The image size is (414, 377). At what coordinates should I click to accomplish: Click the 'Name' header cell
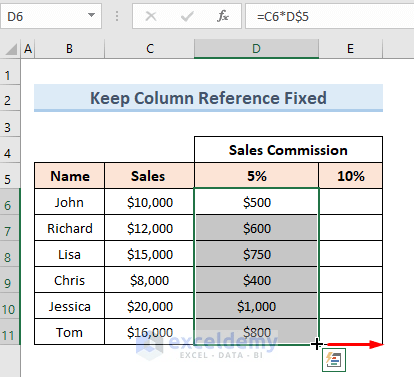click(x=70, y=176)
